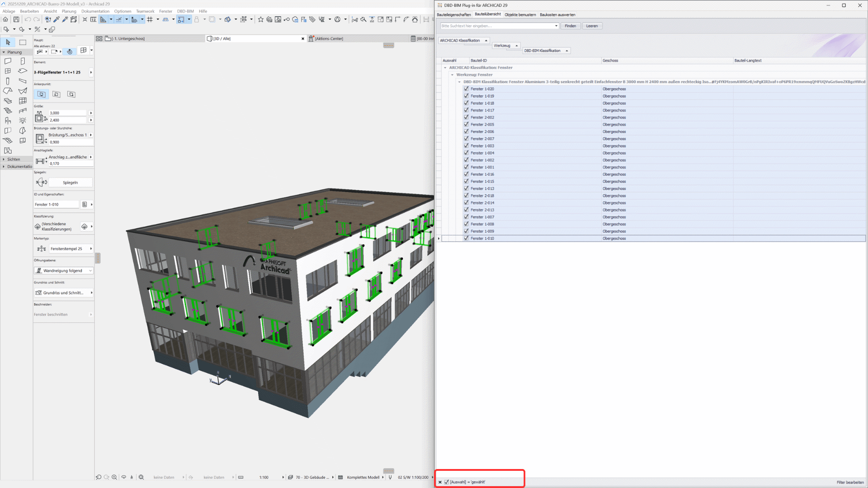Pick the Door tool
This screenshot has height=488, width=868.
click(x=23, y=61)
